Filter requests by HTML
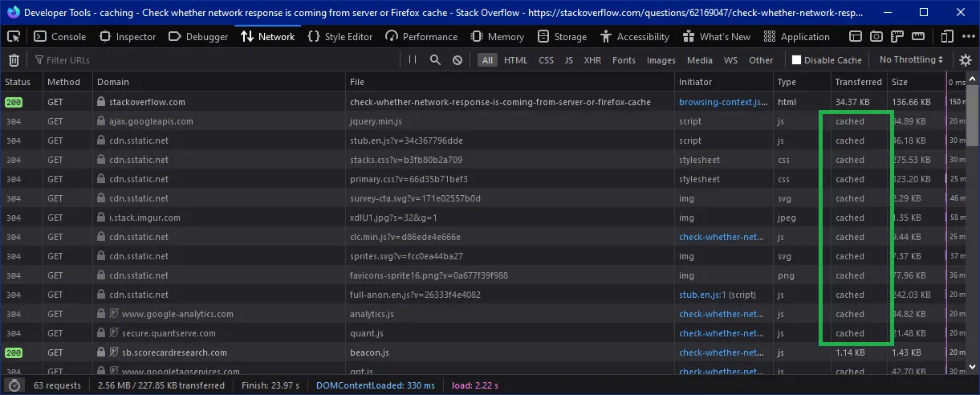The height and width of the screenshot is (395, 980). click(x=515, y=60)
